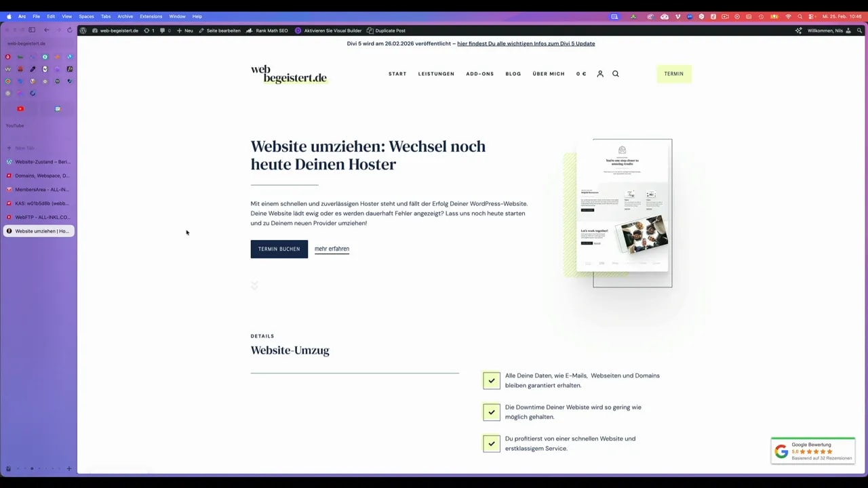Open the Divi 5 Update info link
868x488 pixels.
coord(526,43)
